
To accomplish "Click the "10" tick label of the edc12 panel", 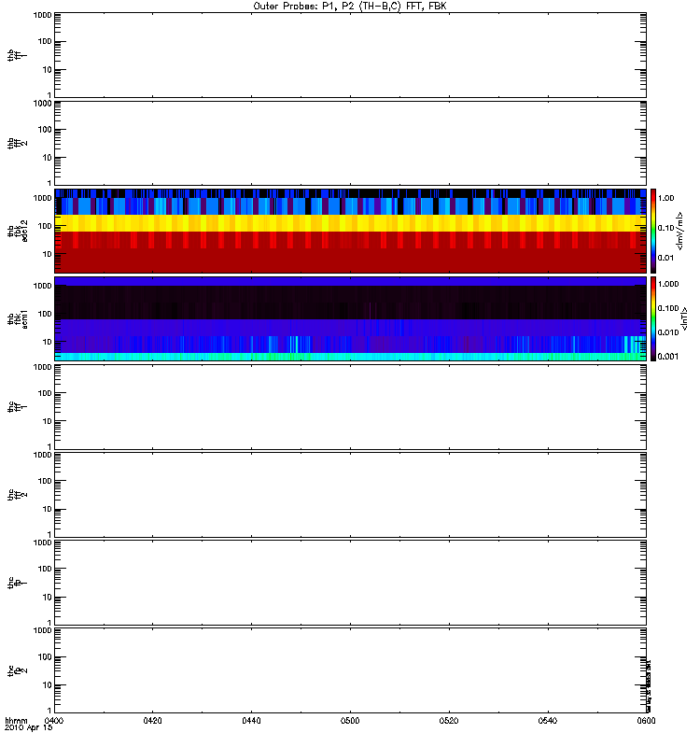I will [x=48, y=254].
